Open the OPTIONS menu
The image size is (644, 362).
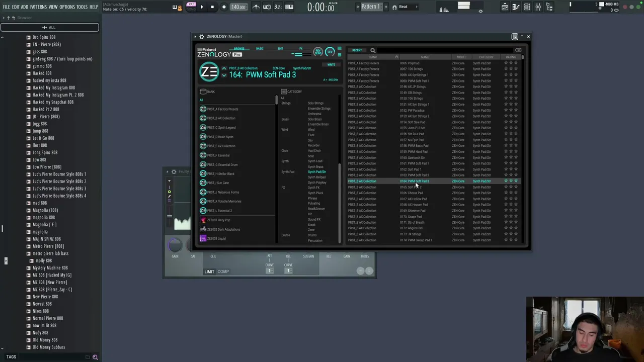(x=67, y=7)
